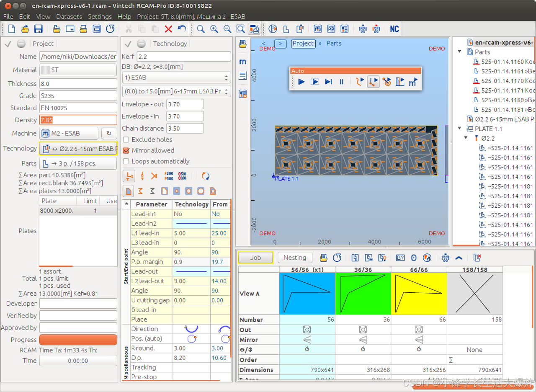Image resolution: width=536 pixels, height=392 pixels.
Task: Uncheck Mirror allowed
Action: coord(126,150)
